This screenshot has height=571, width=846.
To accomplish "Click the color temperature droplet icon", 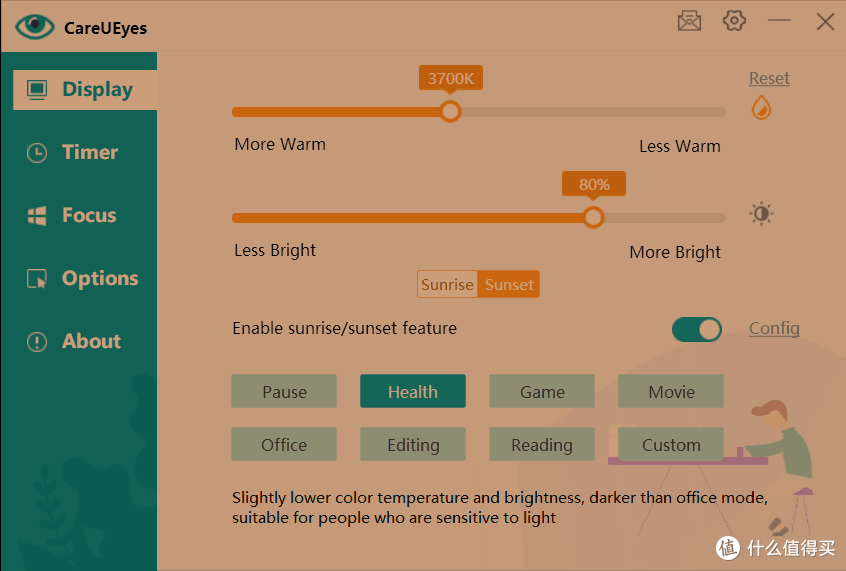I will (761, 107).
